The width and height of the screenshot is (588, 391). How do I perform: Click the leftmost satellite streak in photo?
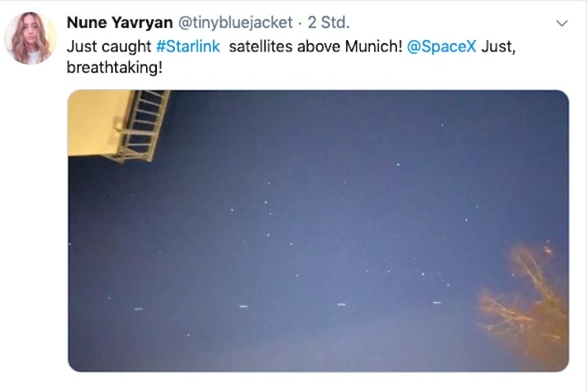pyautogui.click(x=138, y=309)
